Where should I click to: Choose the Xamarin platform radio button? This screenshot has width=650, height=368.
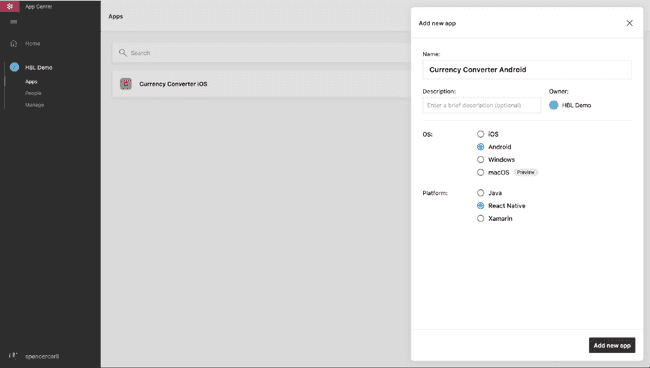pyautogui.click(x=480, y=218)
